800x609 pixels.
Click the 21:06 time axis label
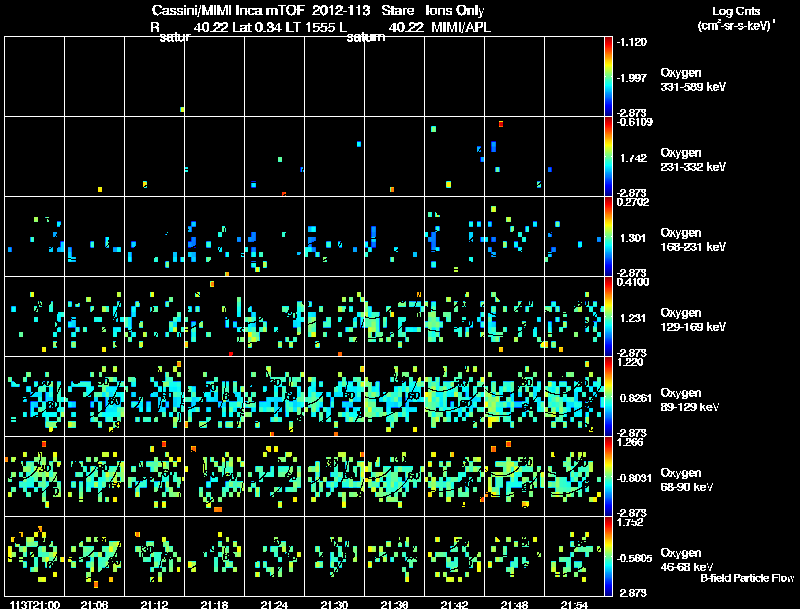coord(94,605)
